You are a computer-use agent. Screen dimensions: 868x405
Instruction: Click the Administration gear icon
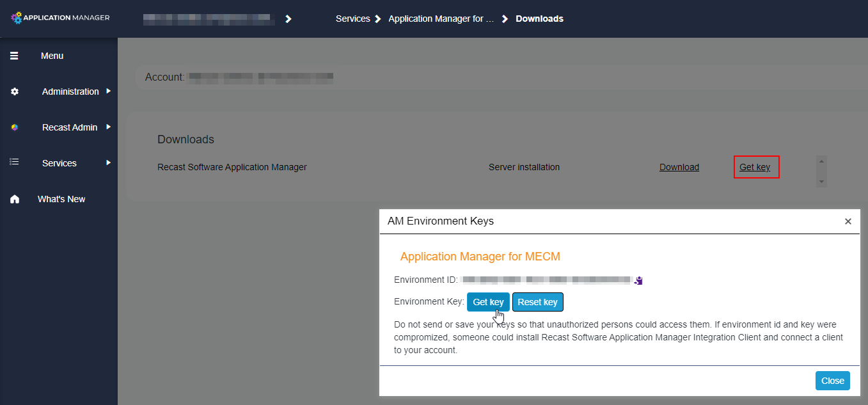pos(15,91)
